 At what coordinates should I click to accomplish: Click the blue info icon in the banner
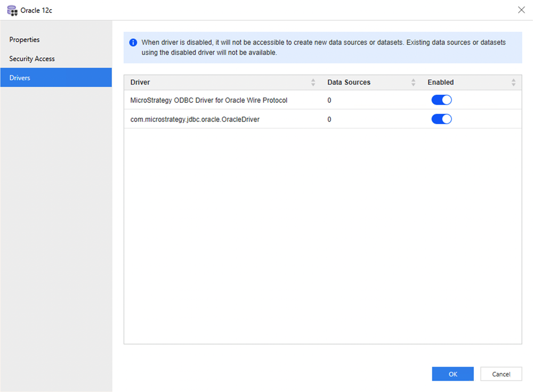[x=133, y=43]
